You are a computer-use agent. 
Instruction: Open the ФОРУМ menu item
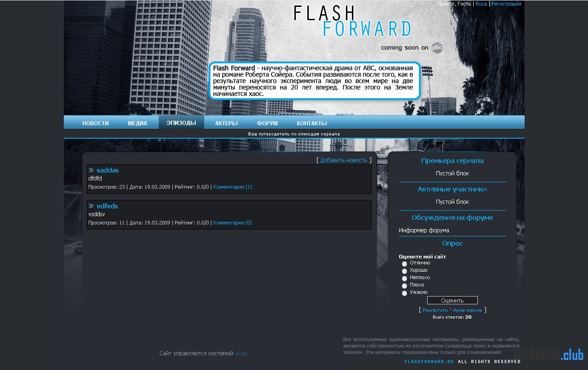tap(267, 123)
